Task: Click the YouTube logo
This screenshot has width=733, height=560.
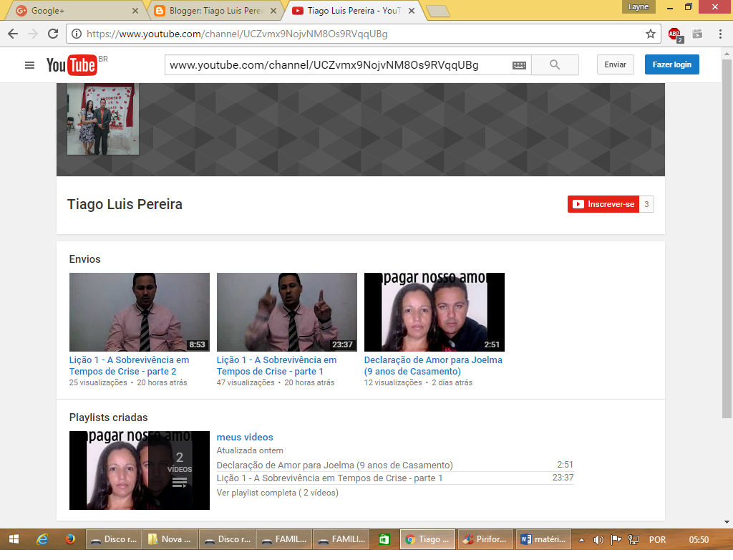Action: point(72,65)
